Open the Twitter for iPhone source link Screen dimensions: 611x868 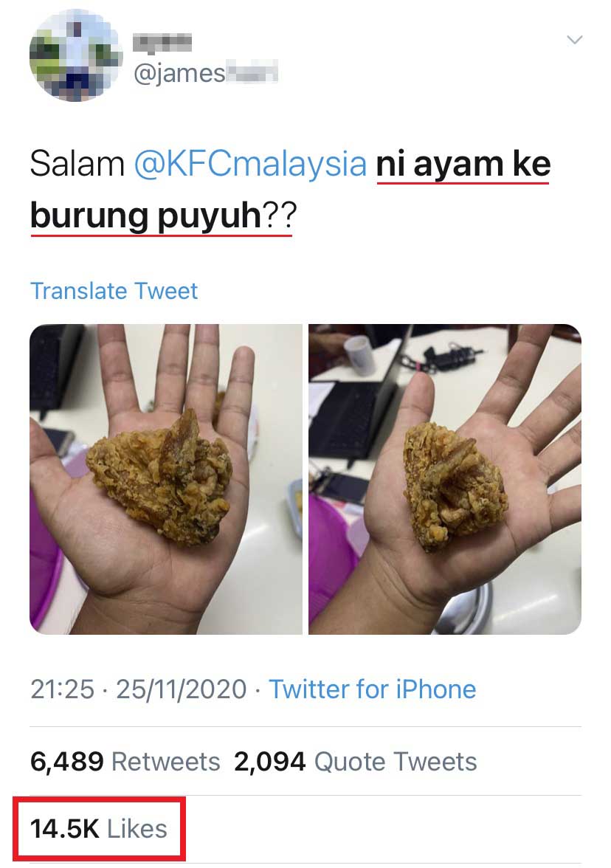pyautogui.click(x=373, y=689)
